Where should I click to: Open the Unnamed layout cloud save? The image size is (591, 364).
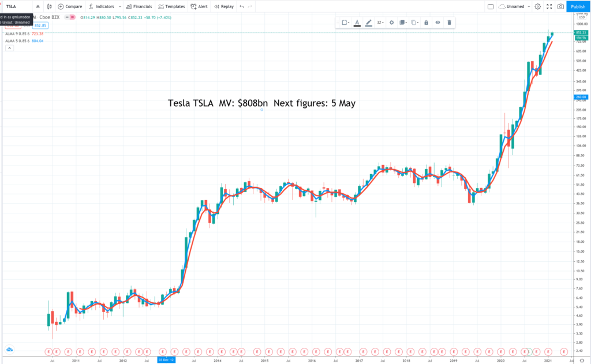pyautogui.click(x=511, y=6)
